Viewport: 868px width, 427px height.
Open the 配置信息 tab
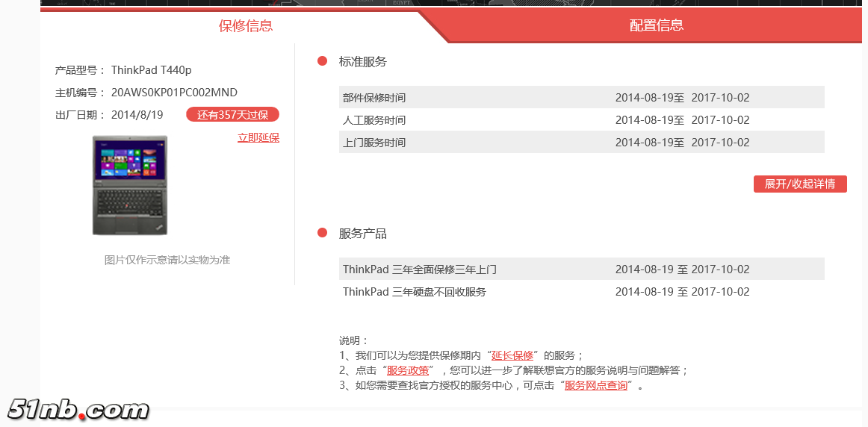(657, 25)
